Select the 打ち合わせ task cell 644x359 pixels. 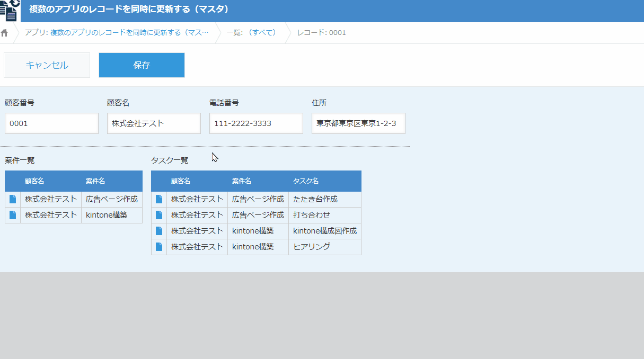[325, 215]
